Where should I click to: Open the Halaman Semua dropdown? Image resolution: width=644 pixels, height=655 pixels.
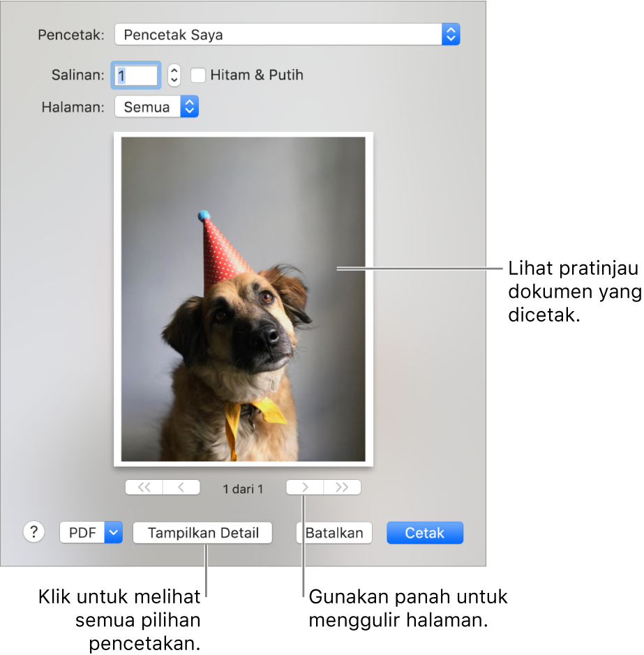tap(156, 107)
